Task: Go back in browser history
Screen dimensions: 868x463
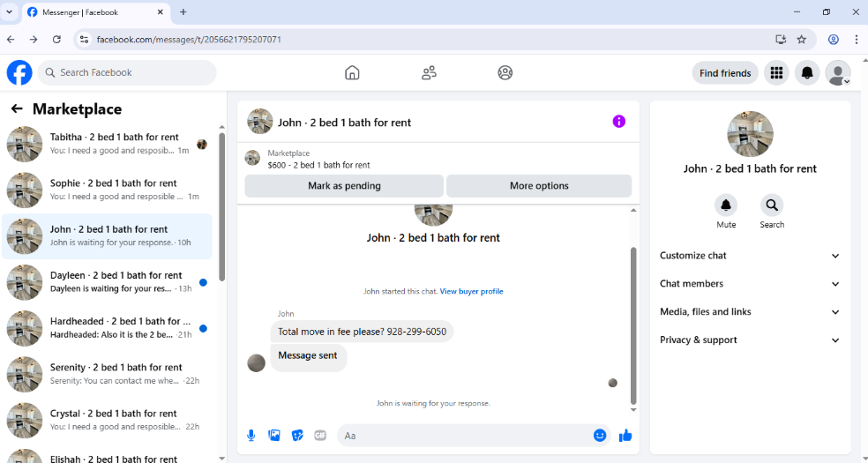Action: tap(11, 40)
